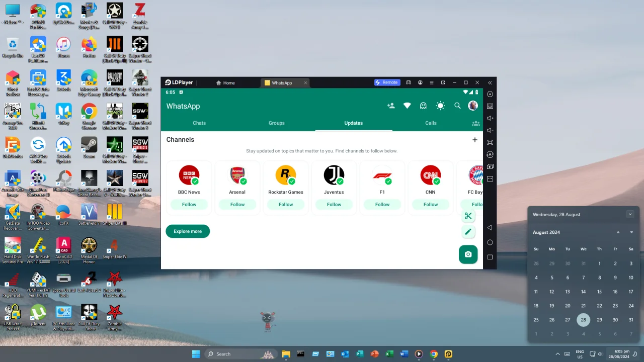The image size is (644, 362).
Task: Toggle the sun brightness theme icon in WhatsApp
Action: point(440,106)
